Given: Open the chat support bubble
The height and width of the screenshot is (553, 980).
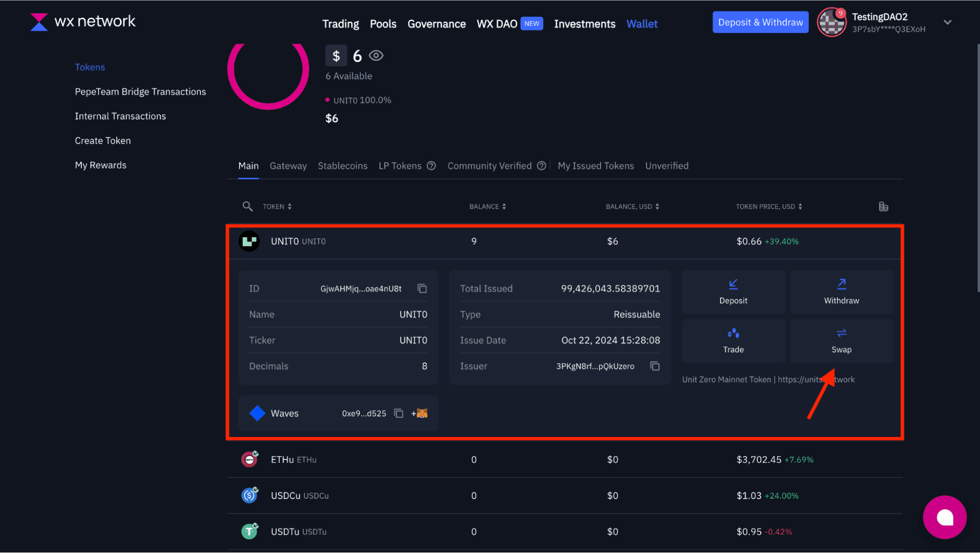Looking at the screenshot, I should coord(945,517).
